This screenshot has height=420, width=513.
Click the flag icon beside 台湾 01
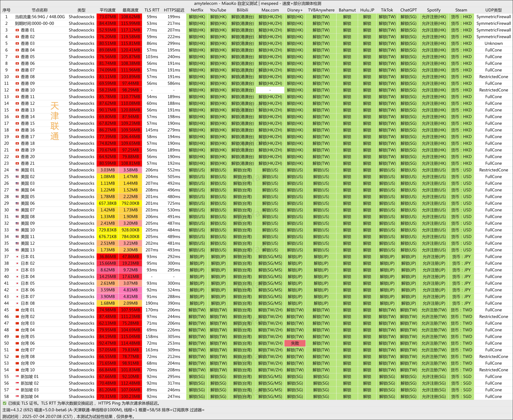17,310
